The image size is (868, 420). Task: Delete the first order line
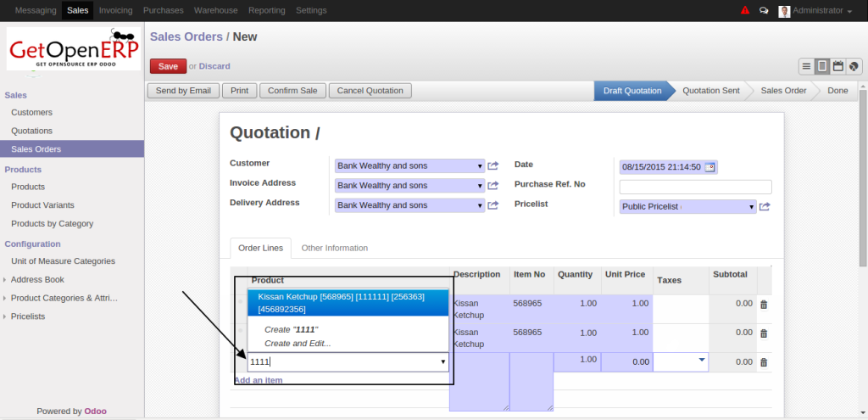(x=763, y=304)
